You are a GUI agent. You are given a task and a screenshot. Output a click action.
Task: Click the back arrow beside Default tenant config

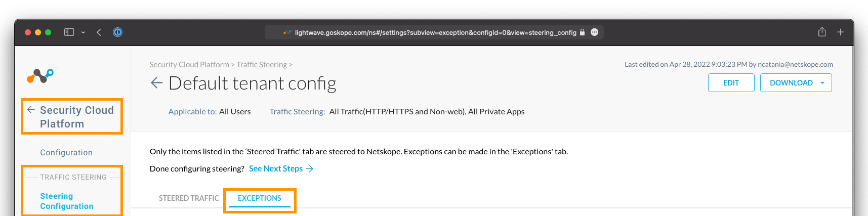tap(156, 83)
